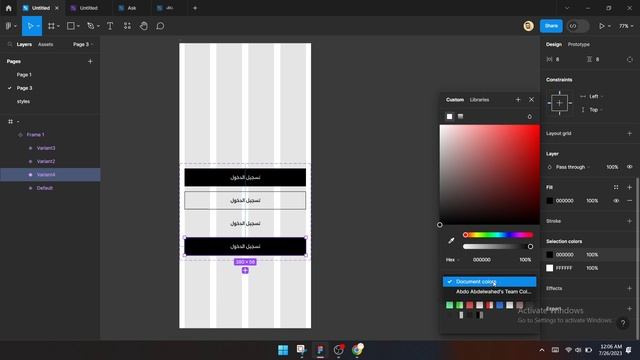Click the purple add variant plus button

[x=245, y=271]
